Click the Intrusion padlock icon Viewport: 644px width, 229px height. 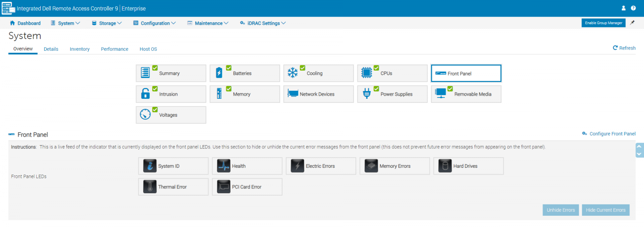(145, 94)
